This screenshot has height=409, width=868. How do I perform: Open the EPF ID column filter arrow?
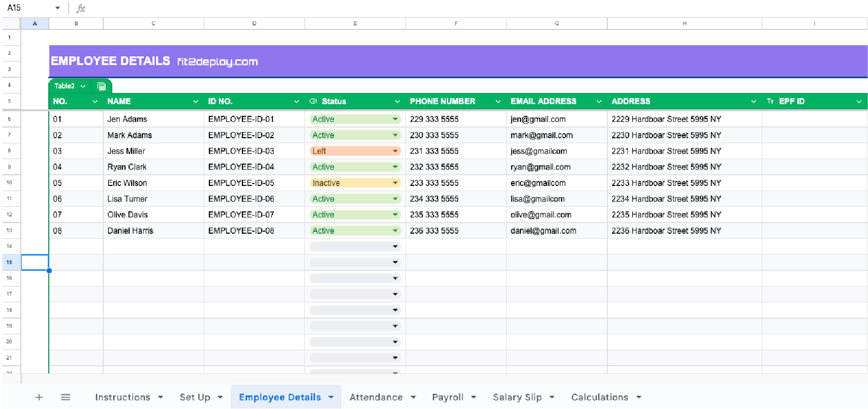coord(859,102)
